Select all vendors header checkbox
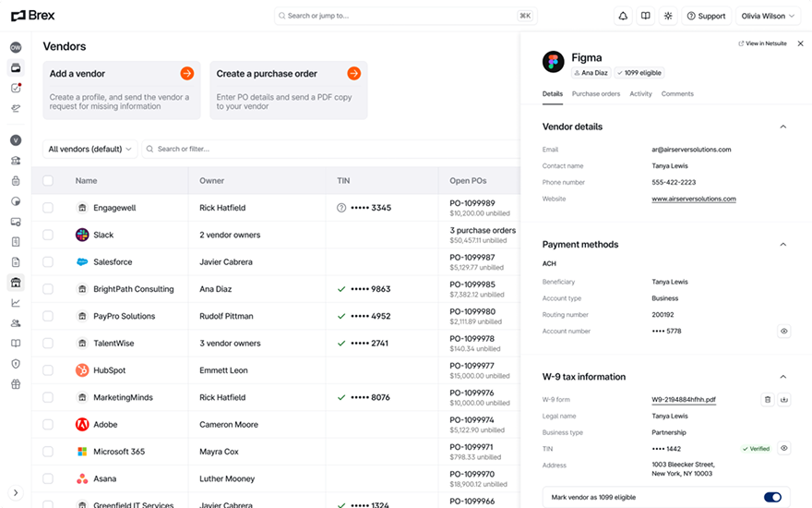Viewport: 812px width, 508px height. 48,181
